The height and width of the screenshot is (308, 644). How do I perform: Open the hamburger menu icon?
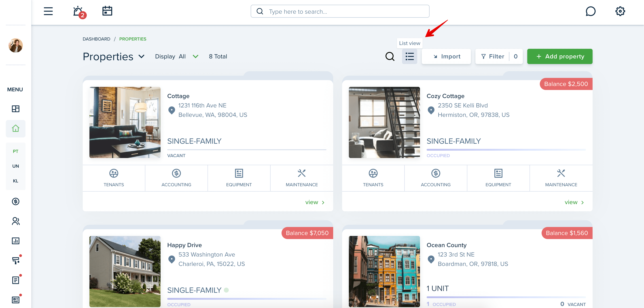click(48, 11)
